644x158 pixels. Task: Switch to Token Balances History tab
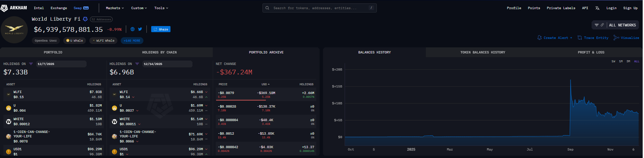(x=482, y=52)
